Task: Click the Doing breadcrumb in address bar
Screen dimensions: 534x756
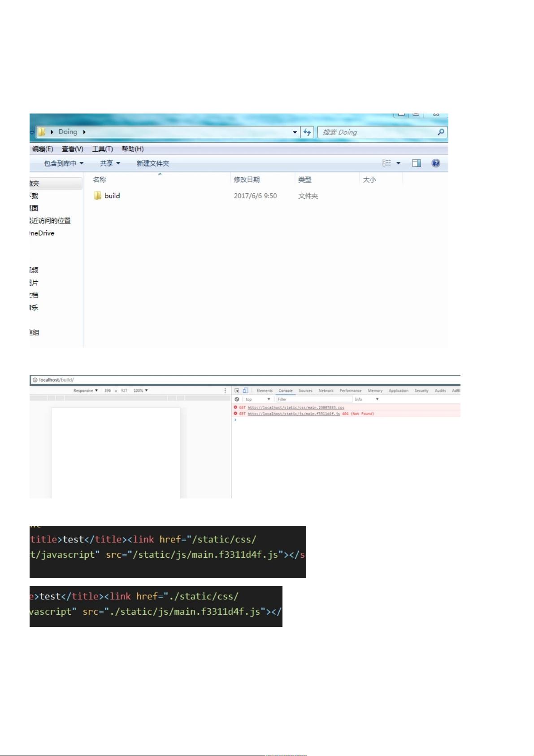Action: click(x=68, y=132)
